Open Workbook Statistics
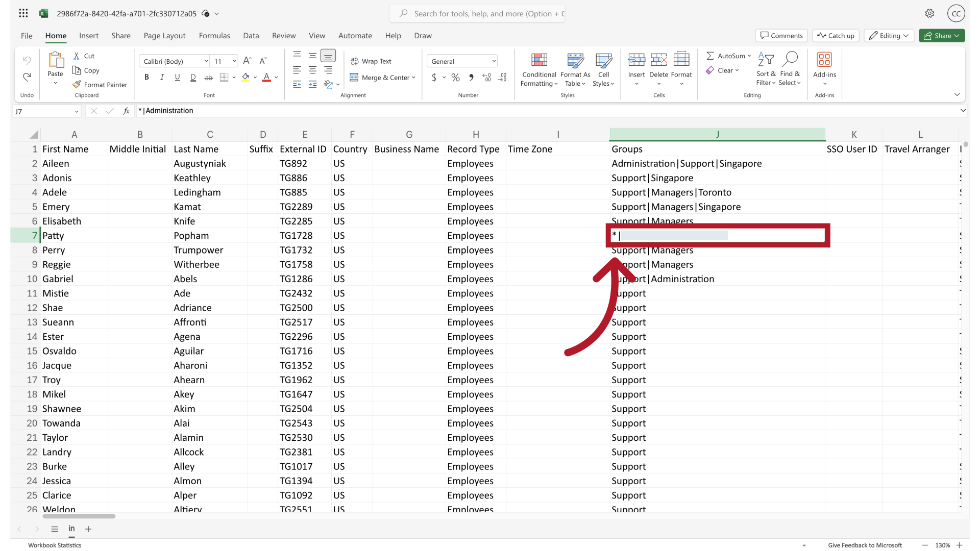This screenshot has width=980, height=551. (x=55, y=545)
